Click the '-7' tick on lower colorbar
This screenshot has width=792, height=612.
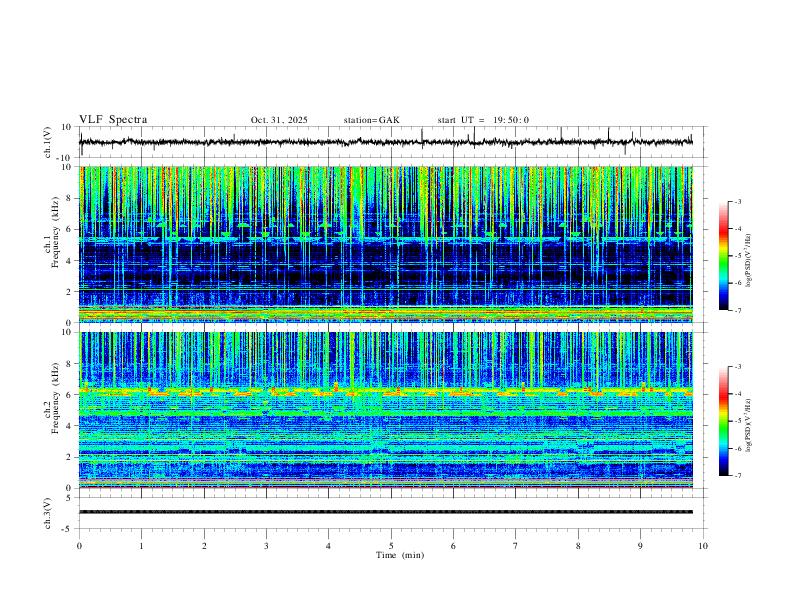(737, 475)
